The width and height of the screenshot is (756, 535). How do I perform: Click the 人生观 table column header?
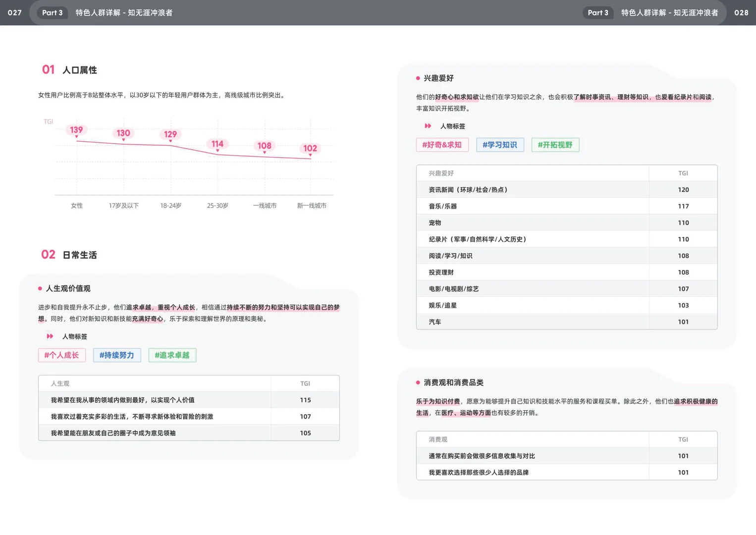[60, 383]
